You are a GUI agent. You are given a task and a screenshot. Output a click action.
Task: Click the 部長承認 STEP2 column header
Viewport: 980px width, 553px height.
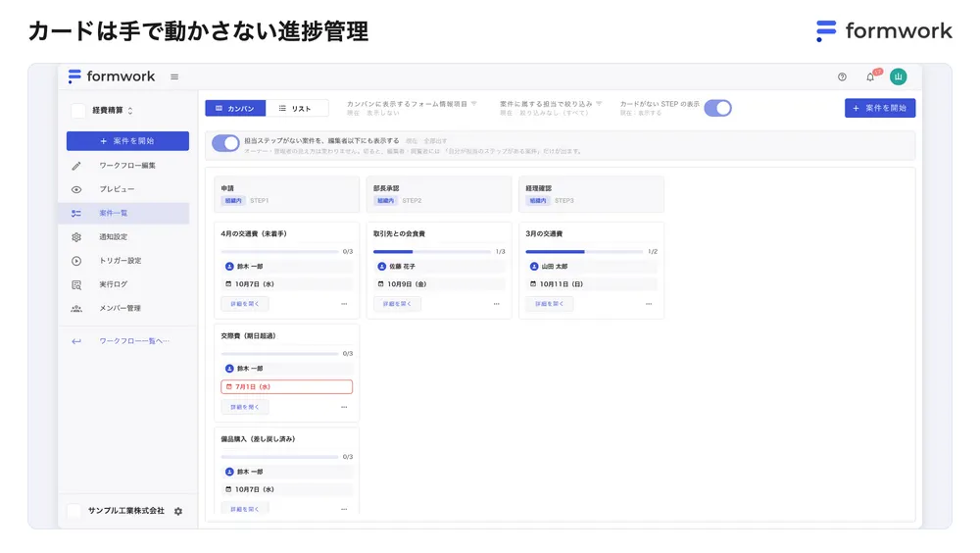tap(439, 194)
